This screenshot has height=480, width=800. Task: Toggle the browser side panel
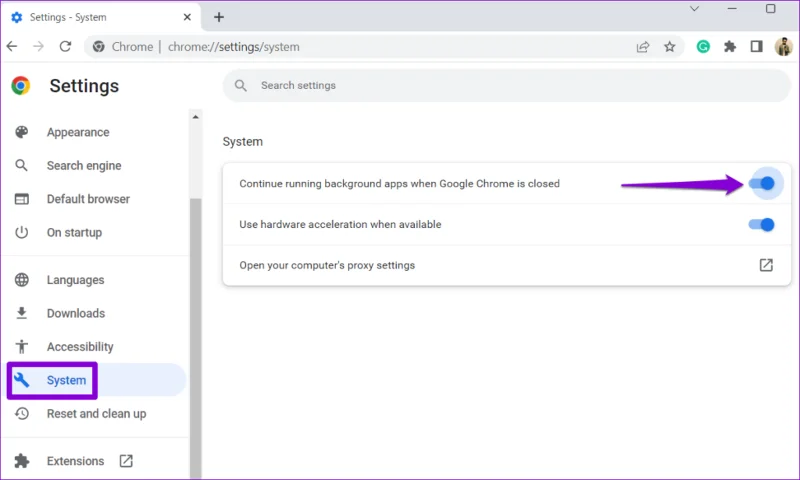tap(756, 47)
